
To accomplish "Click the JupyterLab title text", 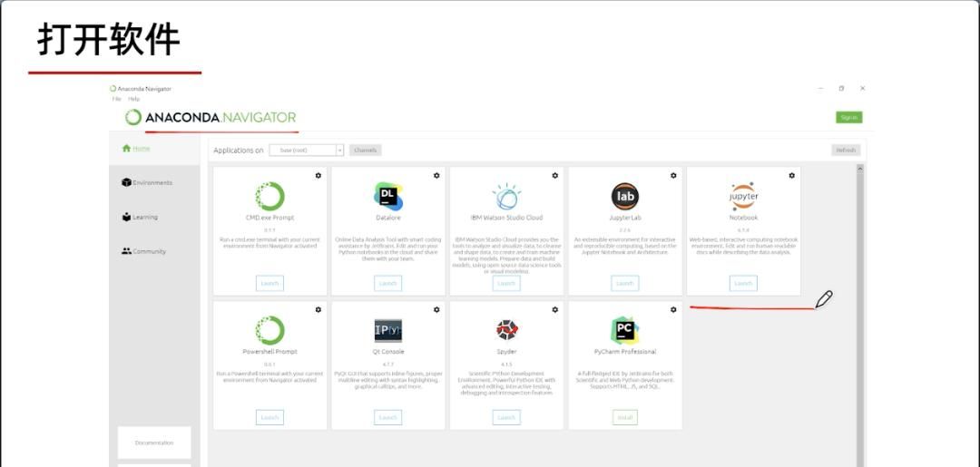I will (625, 218).
